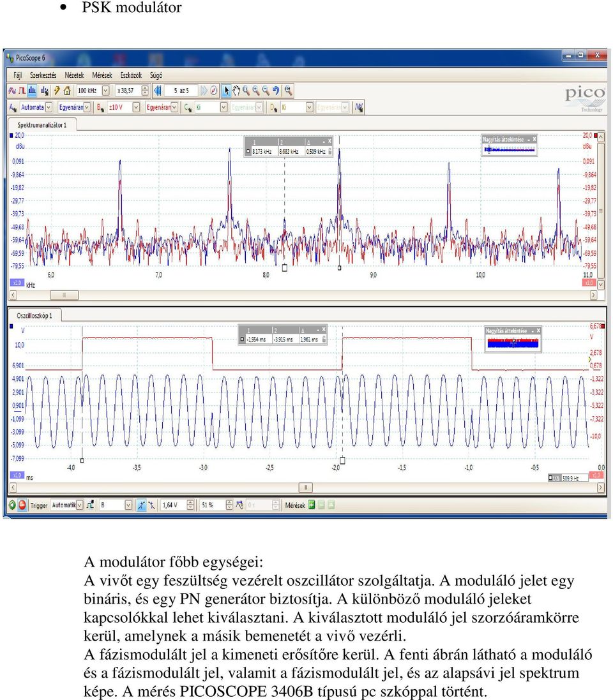
Task: Select the spectrum mode bar-chart icon
Action: click(32, 91)
